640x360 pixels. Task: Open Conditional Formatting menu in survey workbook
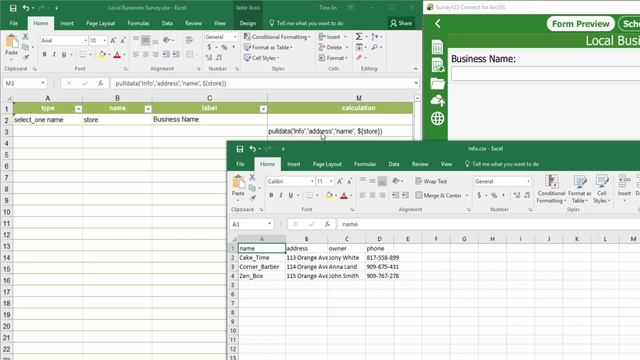(277, 37)
